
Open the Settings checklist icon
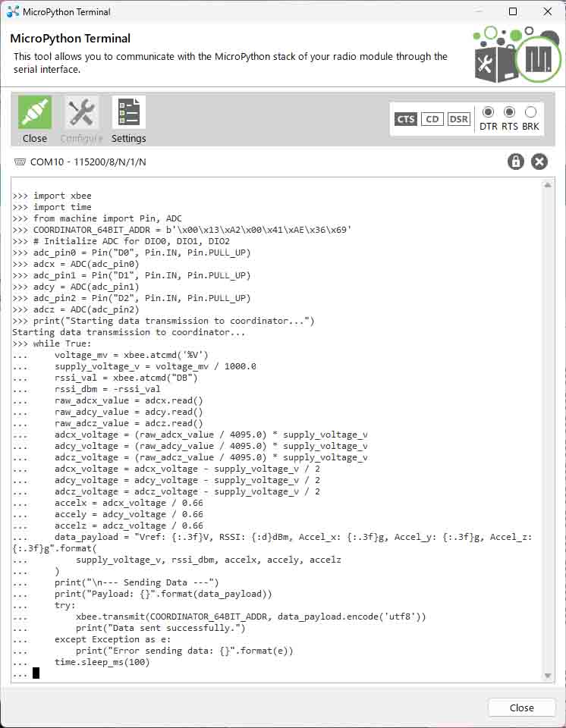[128, 113]
